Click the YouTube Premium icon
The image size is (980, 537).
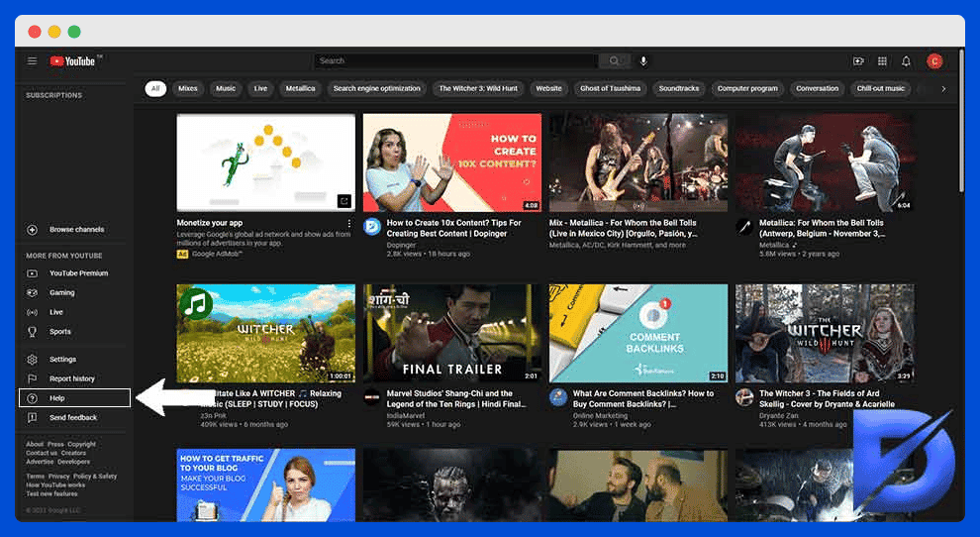pyautogui.click(x=32, y=273)
